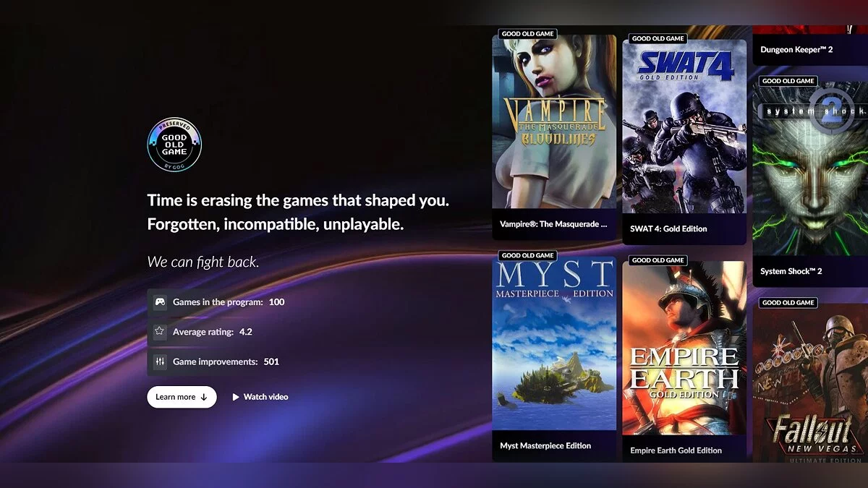Click the Games in the program: 100 stat
This screenshot has height=488, width=868.
pyautogui.click(x=229, y=301)
